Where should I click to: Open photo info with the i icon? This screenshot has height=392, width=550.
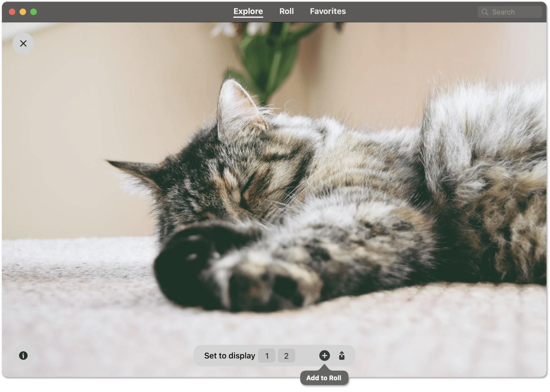[x=23, y=356]
